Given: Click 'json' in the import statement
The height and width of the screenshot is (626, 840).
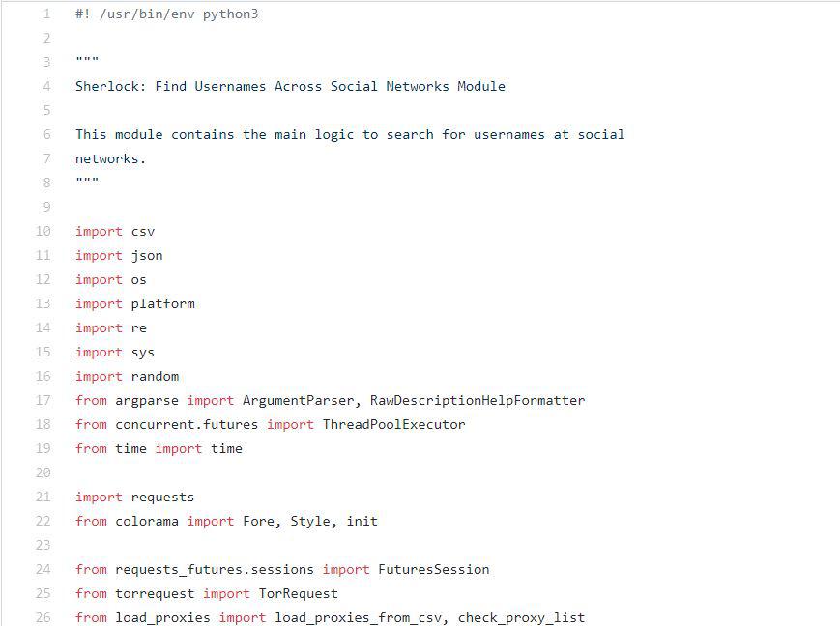Looking at the screenshot, I should [147, 256].
